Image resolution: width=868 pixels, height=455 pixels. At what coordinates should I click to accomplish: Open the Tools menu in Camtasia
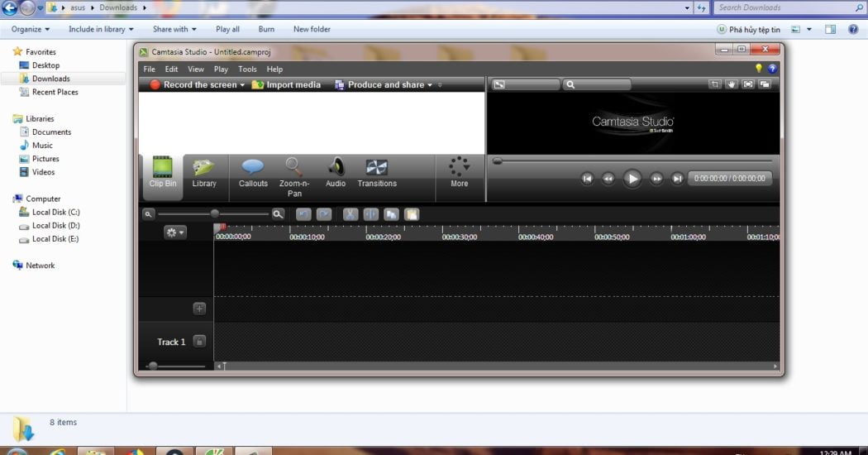[x=247, y=69]
